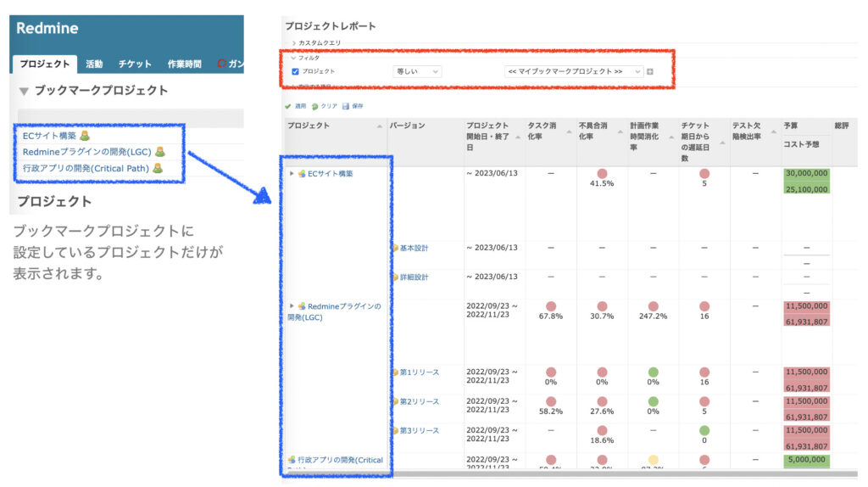Viewport: 868px width, 487px height.
Task: Click red status dot above 67.8% task rate
Action: [x=551, y=306]
